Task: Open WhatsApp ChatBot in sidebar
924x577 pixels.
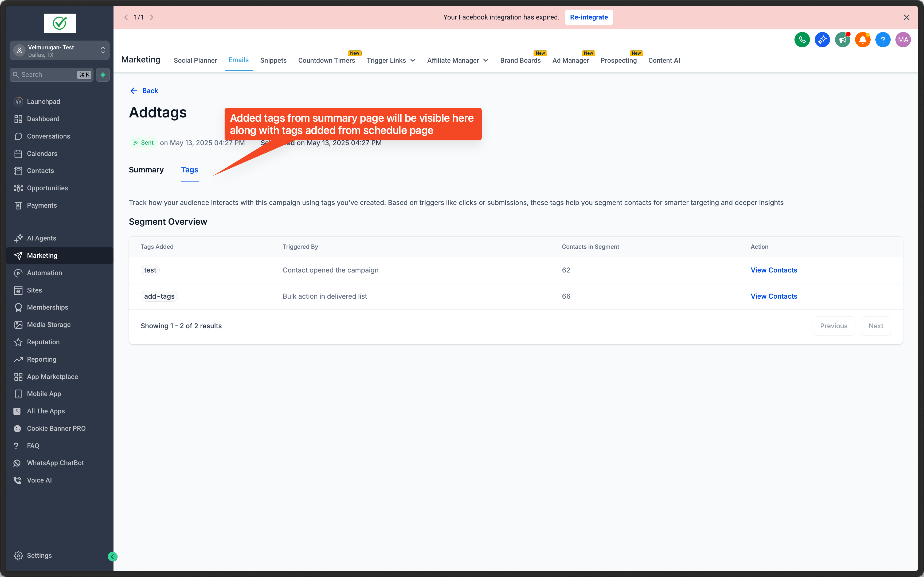Action: [55, 463]
